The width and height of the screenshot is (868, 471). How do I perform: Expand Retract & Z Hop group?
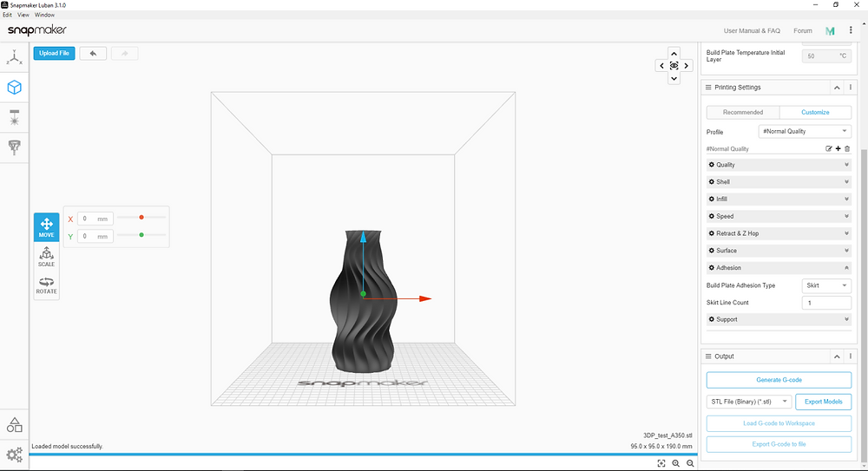[779, 233]
